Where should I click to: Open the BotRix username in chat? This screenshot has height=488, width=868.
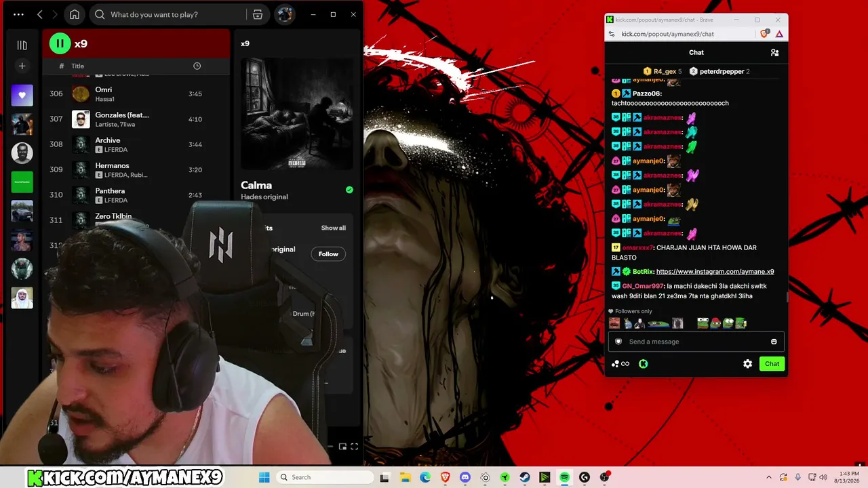[x=643, y=272]
